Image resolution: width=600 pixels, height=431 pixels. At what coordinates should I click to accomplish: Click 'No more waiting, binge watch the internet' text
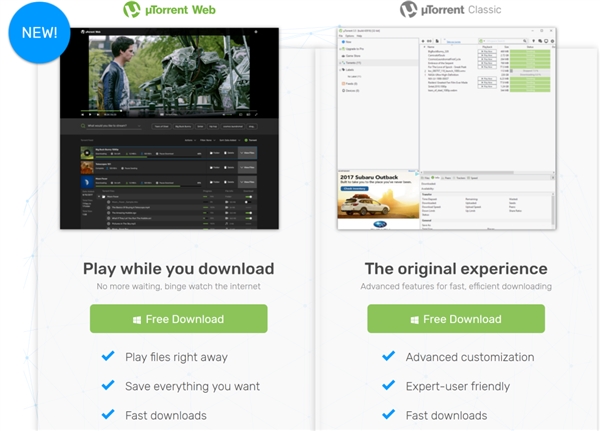pos(179,286)
